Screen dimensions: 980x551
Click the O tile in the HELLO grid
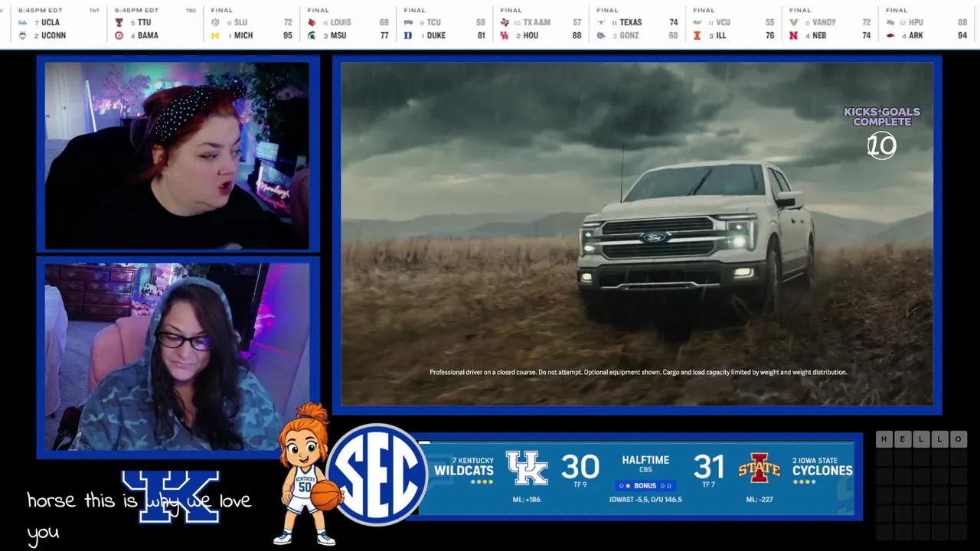958,439
